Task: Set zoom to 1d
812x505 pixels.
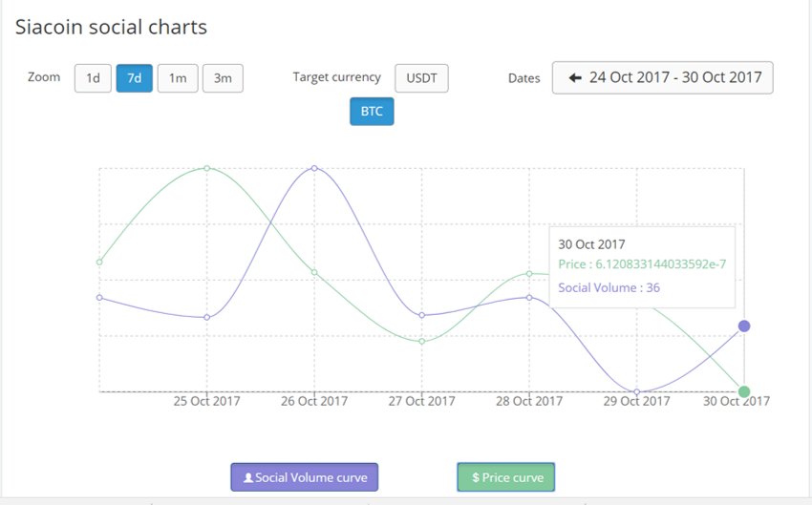Action: coord(93,78)
